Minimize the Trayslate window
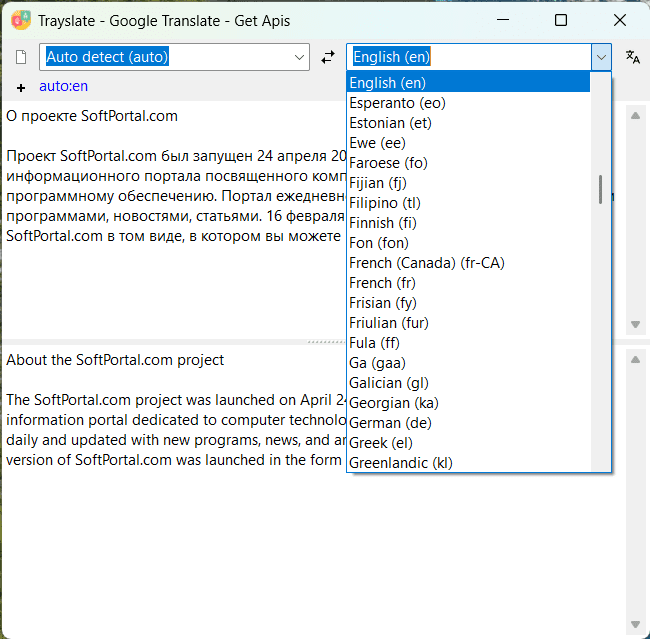The image size is (650, 639). 502,20
